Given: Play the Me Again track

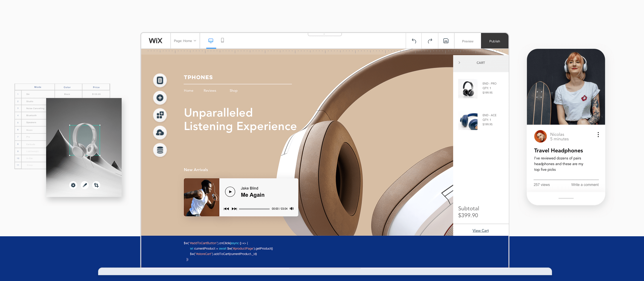Looking at the screenshot, I should [230, 192].
